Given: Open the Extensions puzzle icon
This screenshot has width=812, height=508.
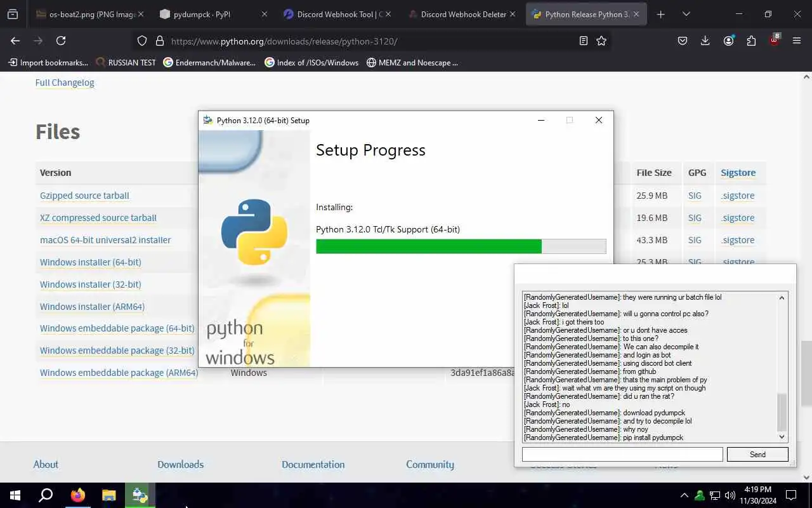Looking at the screenshot, I should 751,41.
